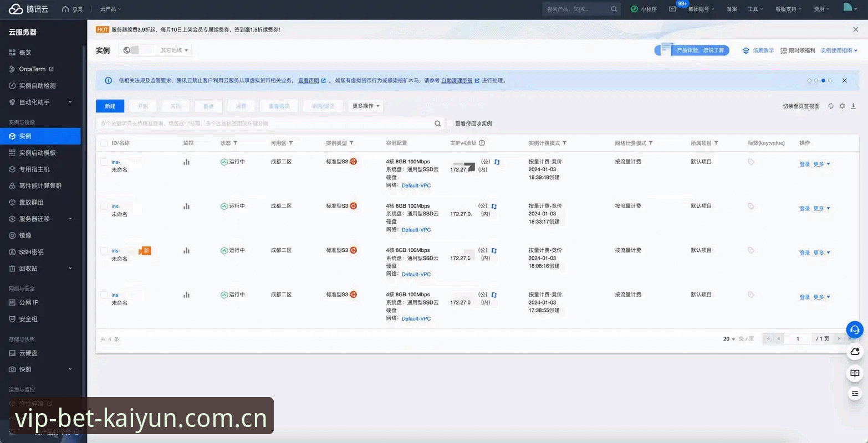868x443 pixels.
Task: Click the refresh list icon
Action: [831, 106]
